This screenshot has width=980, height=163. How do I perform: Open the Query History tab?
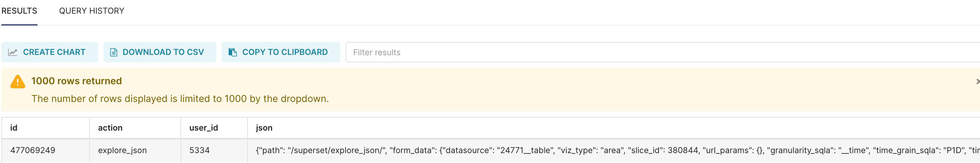pos(91,11)
